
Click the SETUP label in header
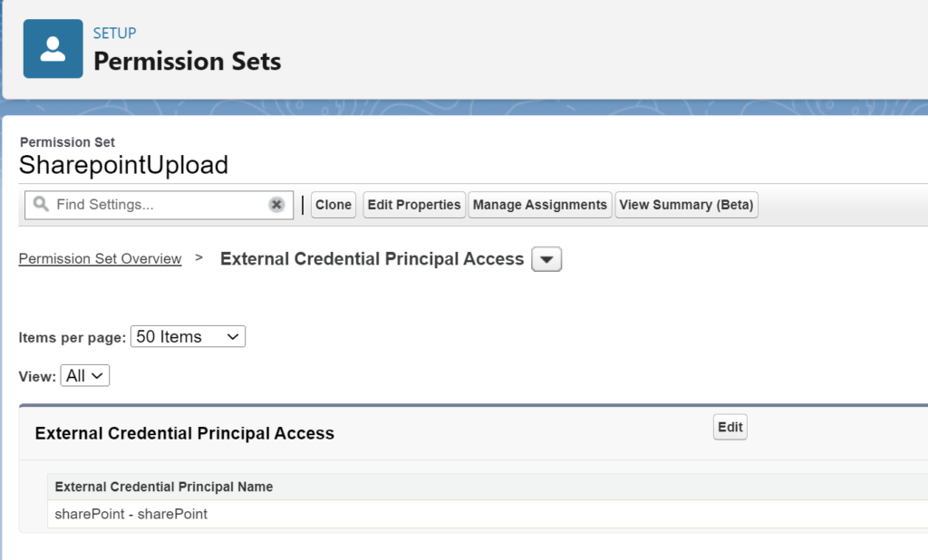click(115, 34)
